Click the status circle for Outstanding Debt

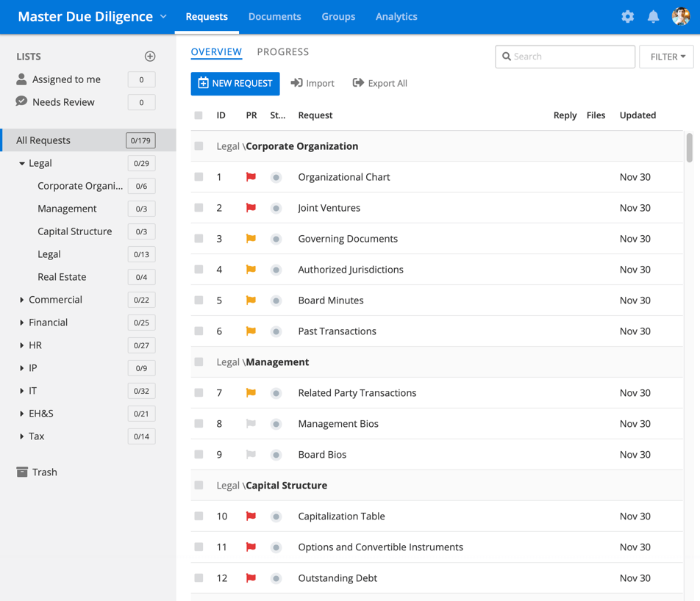(x=276, y=578)
